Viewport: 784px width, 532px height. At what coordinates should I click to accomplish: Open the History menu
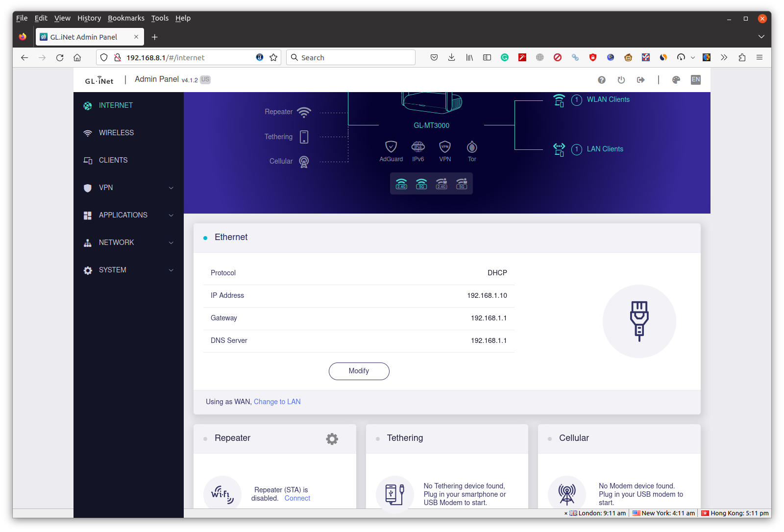tap(89, 18)
